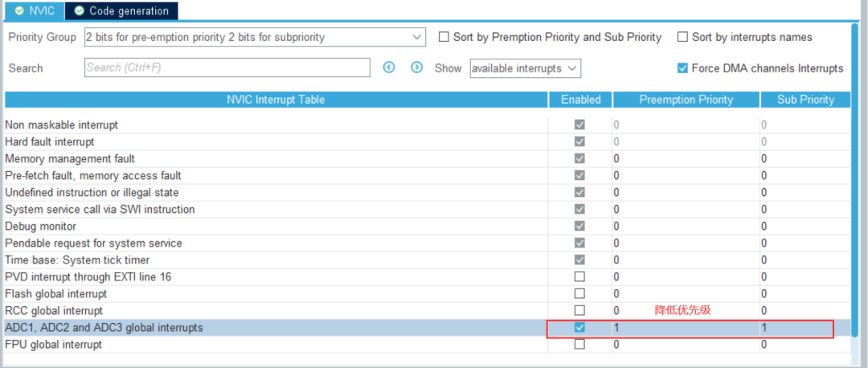Select the FPU global interrupt row
Viewport: 868px width, 368px height.
click(428, 344)
